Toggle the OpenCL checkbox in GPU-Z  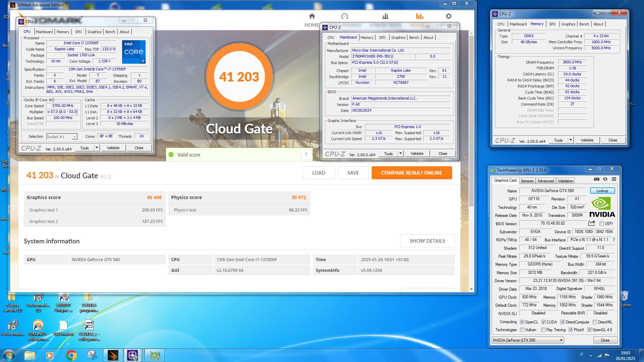tap(522, 322)
